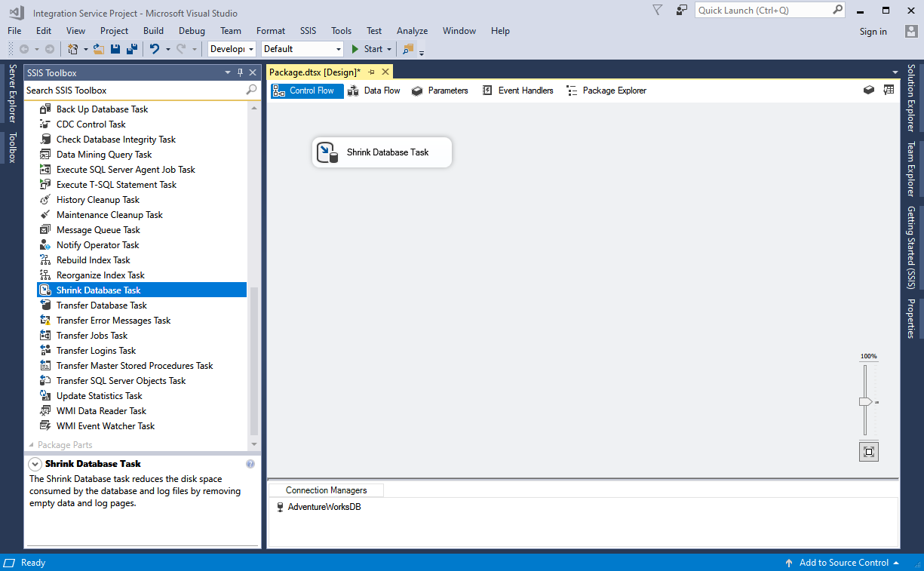Toggle auto-hide pin on SSIS Toolbox

pyautogui.click(x=241, y=72)
